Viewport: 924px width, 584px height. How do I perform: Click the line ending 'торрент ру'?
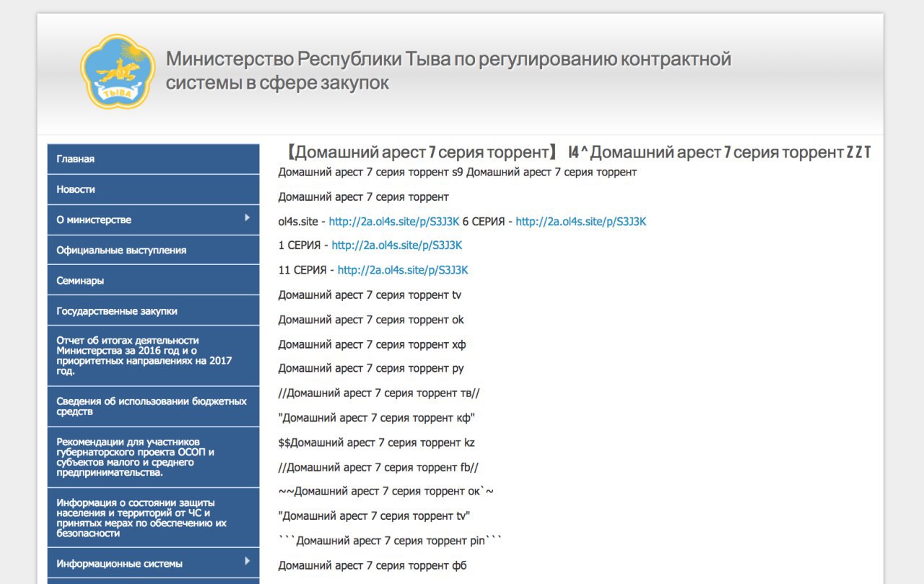pos(371,368)
